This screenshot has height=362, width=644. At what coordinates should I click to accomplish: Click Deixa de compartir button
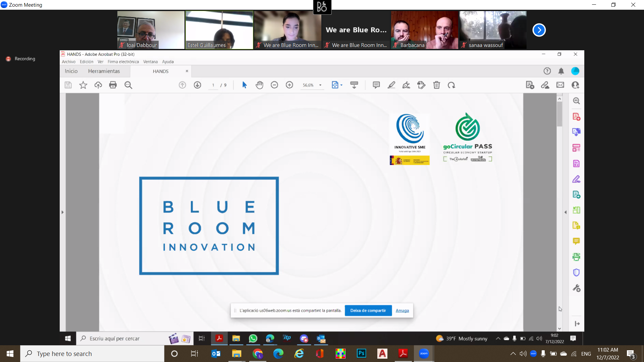pyautogui.click(x=368, y=310)
